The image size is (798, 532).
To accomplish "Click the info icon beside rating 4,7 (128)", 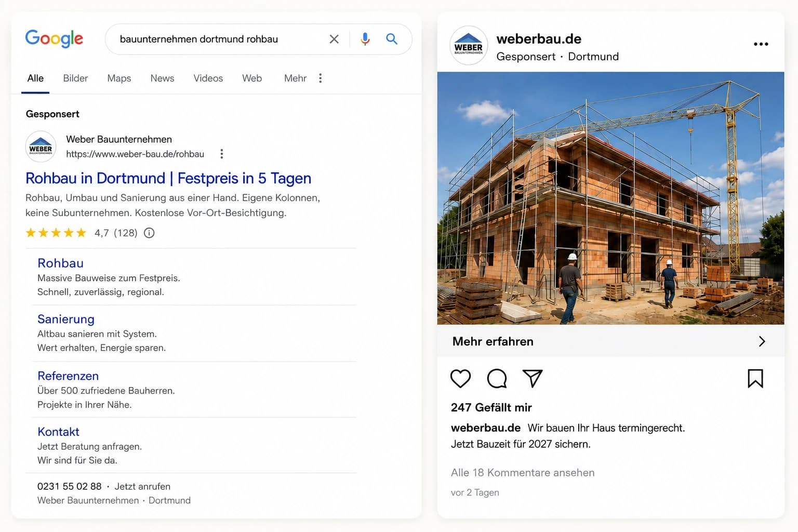I will tap(149, 233).
